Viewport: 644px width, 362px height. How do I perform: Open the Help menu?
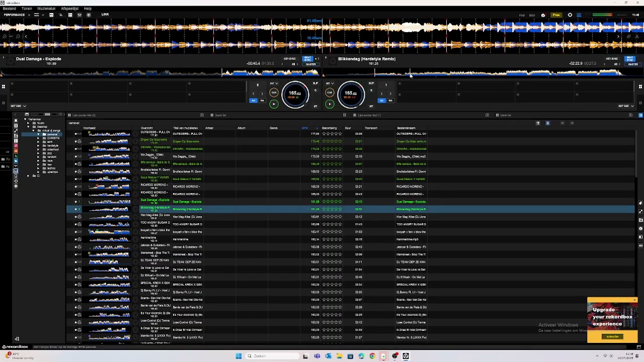point(88,9)
